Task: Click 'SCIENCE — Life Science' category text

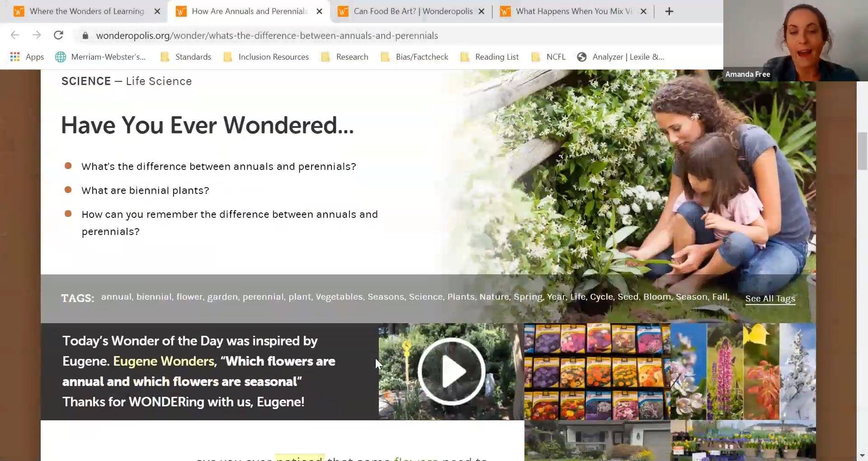Action: coord(127,81)
